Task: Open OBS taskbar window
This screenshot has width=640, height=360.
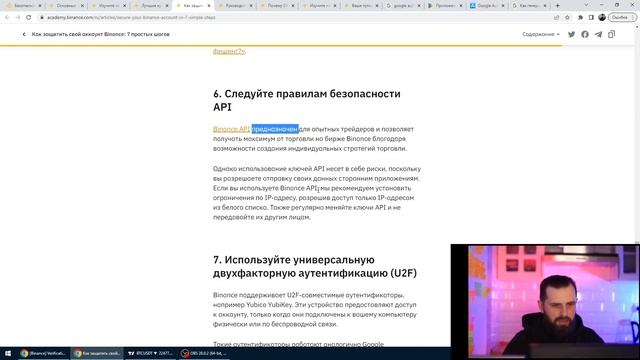Action: [x=204, y=353]
